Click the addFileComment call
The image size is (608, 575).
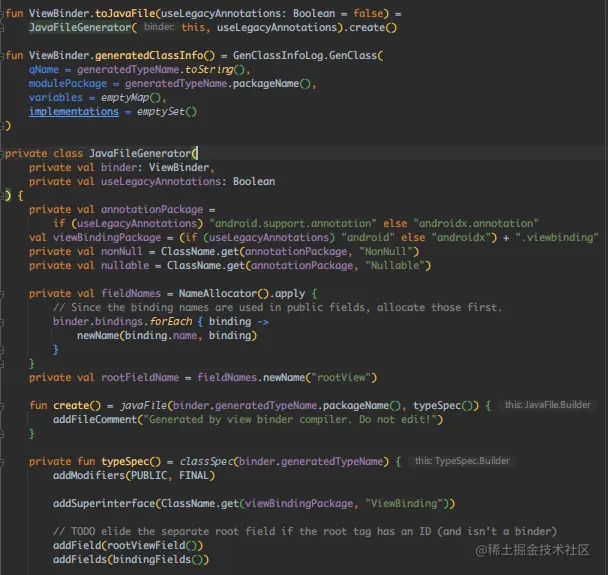(95, 419)
